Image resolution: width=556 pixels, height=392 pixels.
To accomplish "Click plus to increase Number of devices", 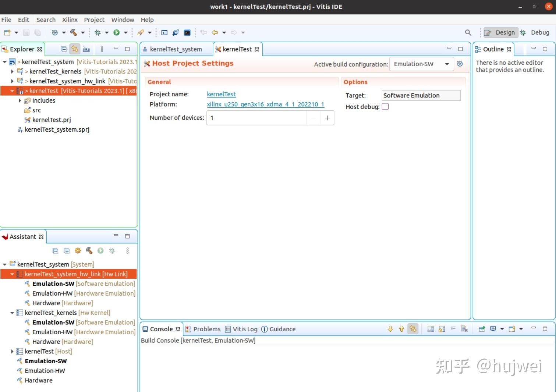I will pyautogui.click(x=327, y=118).
